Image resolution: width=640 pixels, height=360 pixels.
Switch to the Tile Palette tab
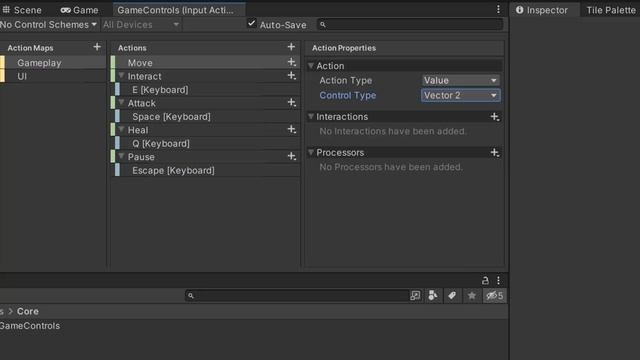pyautogui.click(x=611, y=10)
